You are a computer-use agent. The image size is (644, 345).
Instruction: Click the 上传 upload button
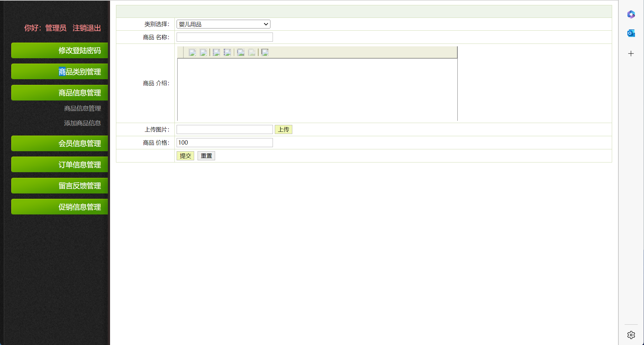click(283, 129)
